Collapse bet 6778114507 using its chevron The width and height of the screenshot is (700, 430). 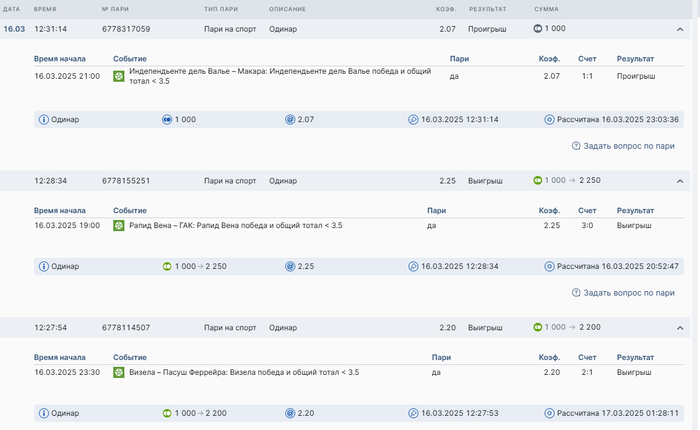680,327
